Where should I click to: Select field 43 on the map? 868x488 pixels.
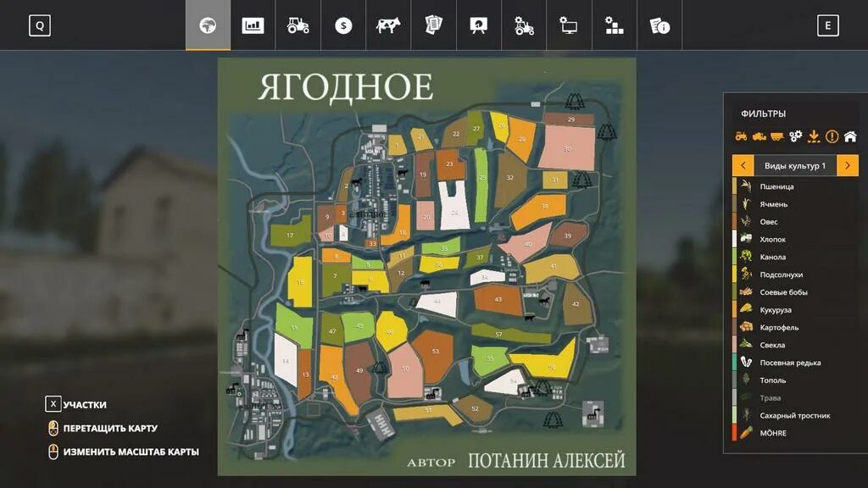click(x=498, y=299)
